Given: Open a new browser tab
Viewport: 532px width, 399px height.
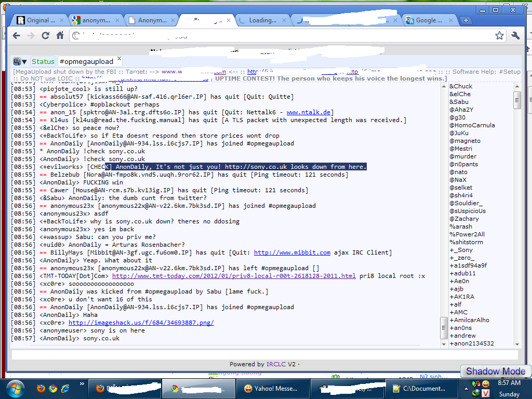Looking at the screenshot, I should (466, 20).
